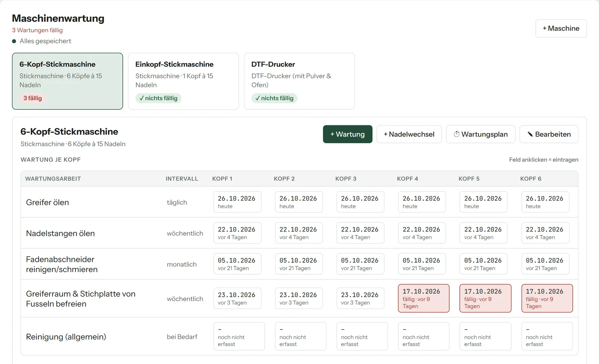Click Reinigung (allgemein) cell for Kopf 3
This screenshot has width=599, height=364.
pos(362,336)
